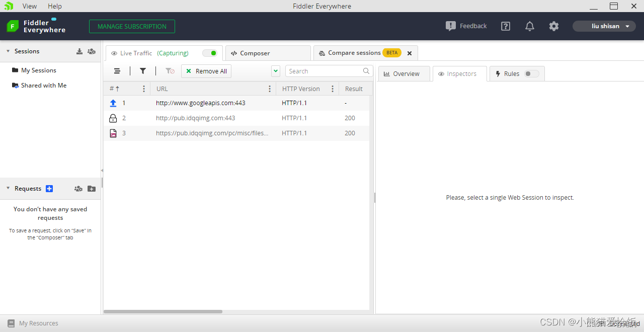This screenshot has height=332, width=644.
Task: Click the clear filters funnel icon
Action: point(170,71)
